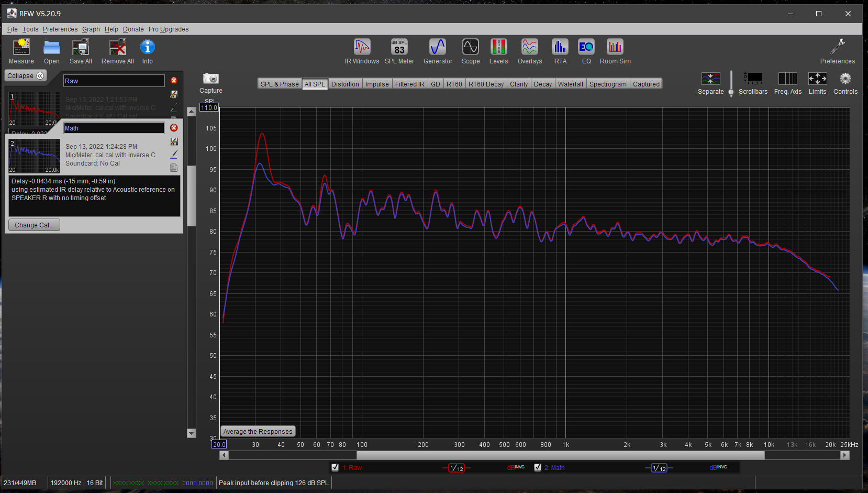Click the Separate/overlay vertical slider
Viewport: 868px width, 493px height.
(731, 84)
